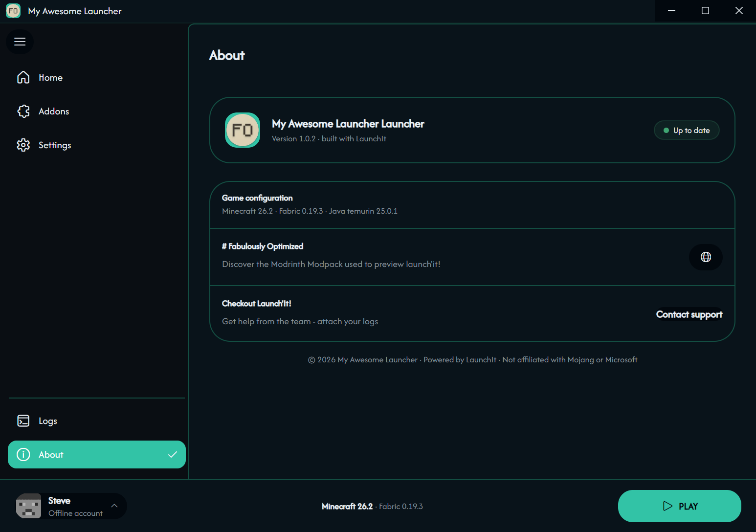756x532 pixels.
Task: Minimize the launcher window
Action: tap(671, 11)
